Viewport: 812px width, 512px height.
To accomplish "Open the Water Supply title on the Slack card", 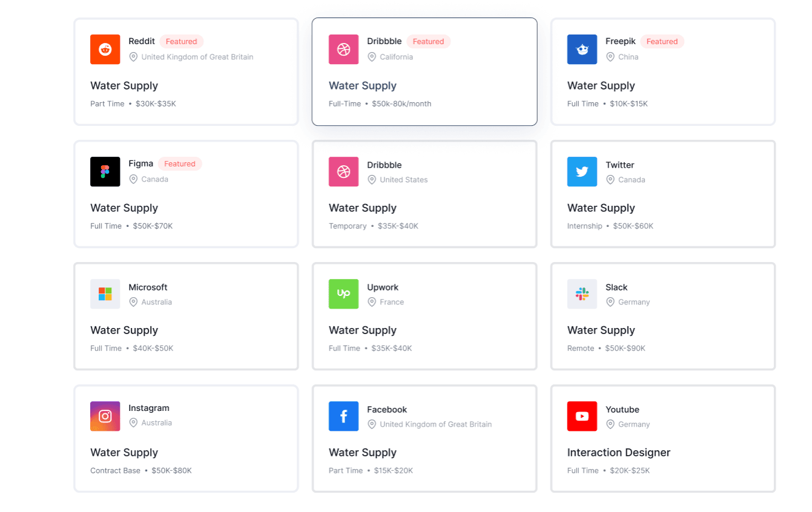I will 601,330.
